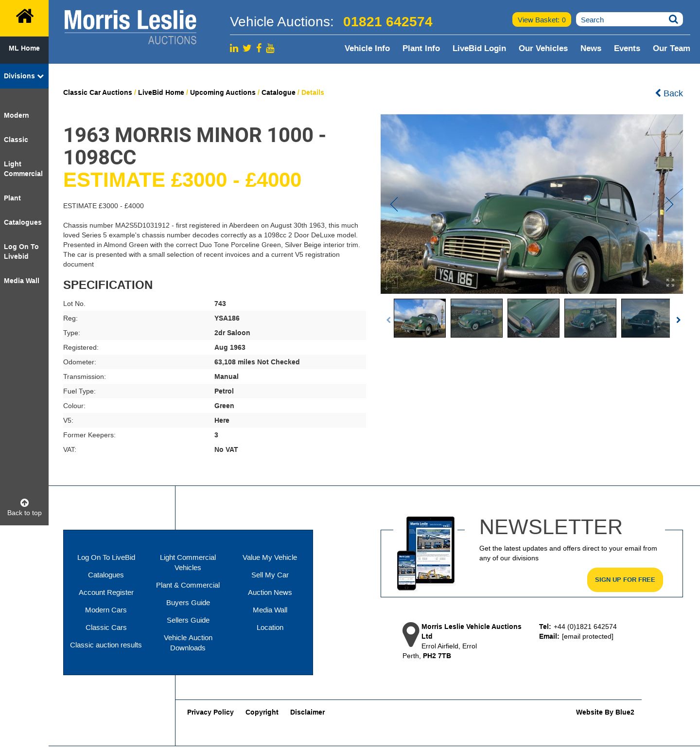Click the ML Home sidebar button
The image size is (700, 753).
tap(24, 48)
